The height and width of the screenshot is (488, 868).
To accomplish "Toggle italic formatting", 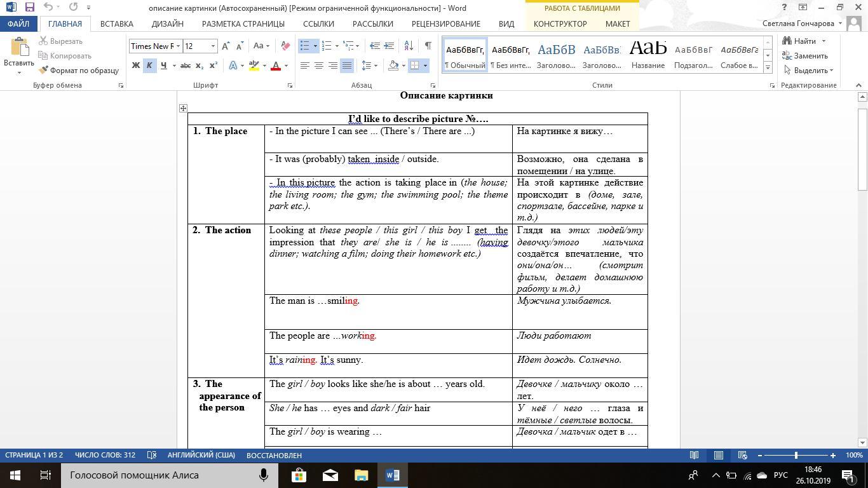I will tap(149, 65).
